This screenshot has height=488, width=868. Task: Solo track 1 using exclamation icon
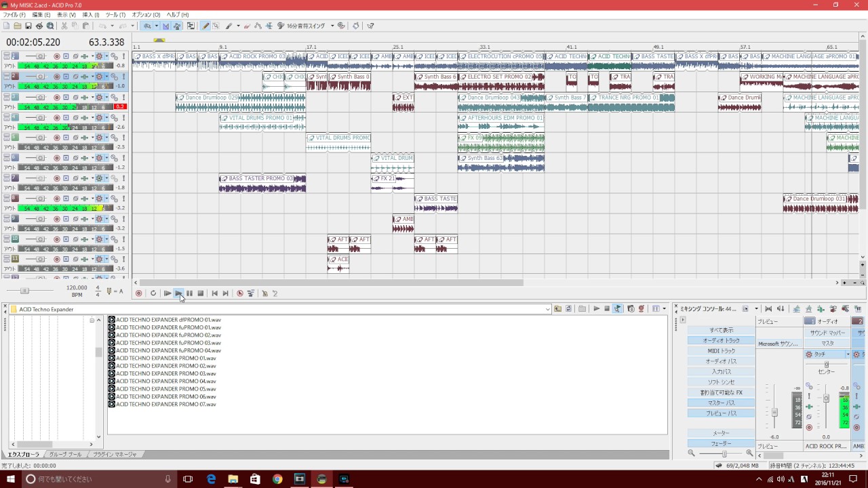pos(123,56)
